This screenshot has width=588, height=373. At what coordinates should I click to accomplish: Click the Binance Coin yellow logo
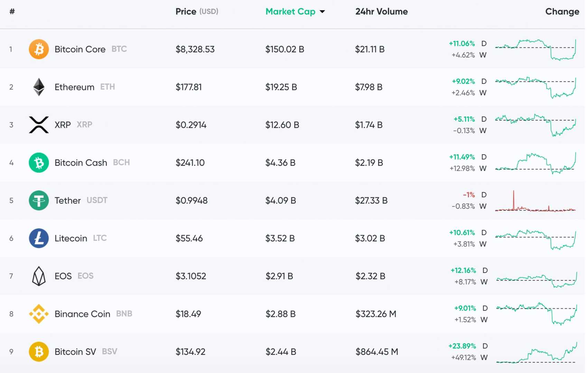pyautogui.click(x=39, y=314)
